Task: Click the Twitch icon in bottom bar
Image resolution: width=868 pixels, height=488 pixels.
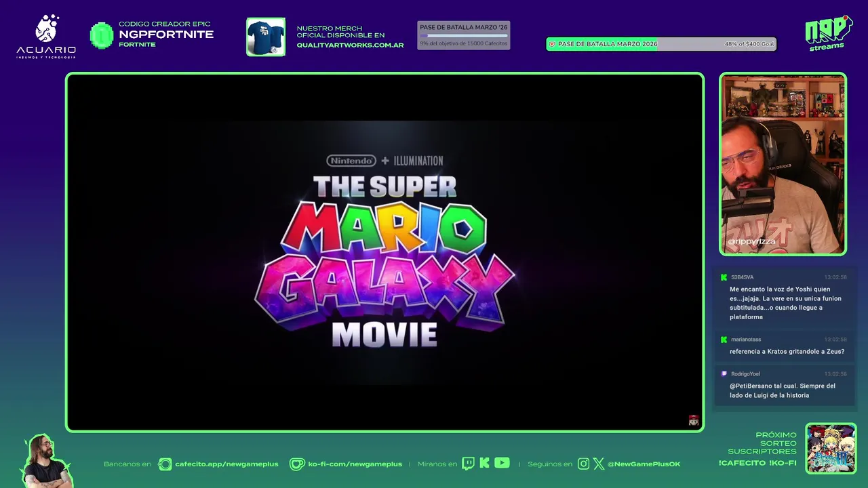Action: click(468, 464)
